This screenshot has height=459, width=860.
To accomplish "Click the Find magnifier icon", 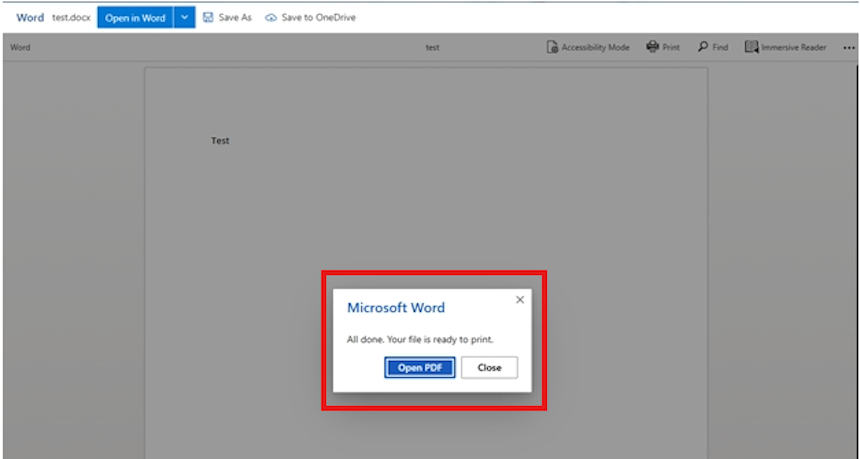I will point(703,47).
